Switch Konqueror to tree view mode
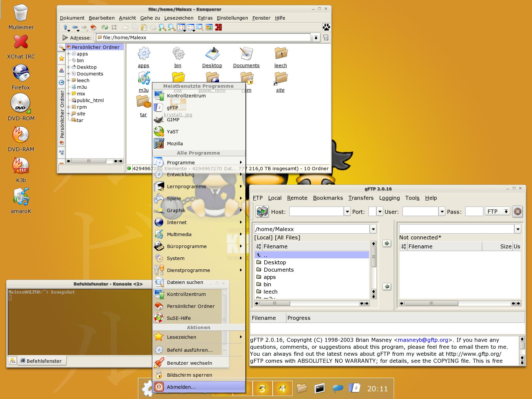The image size is (532, 399). click(191, 28)
